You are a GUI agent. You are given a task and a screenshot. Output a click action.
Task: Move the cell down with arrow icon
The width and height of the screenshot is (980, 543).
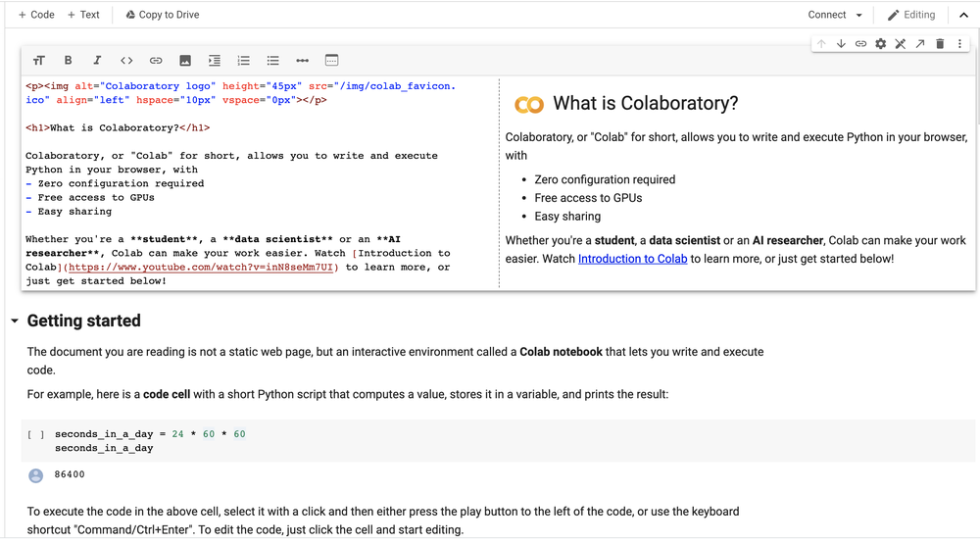(841, 44)
